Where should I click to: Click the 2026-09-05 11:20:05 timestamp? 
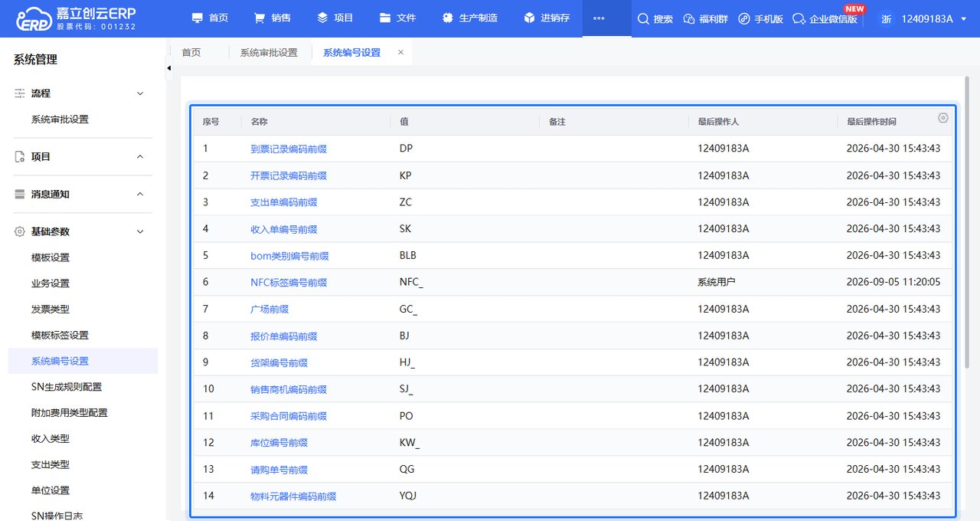893,282
